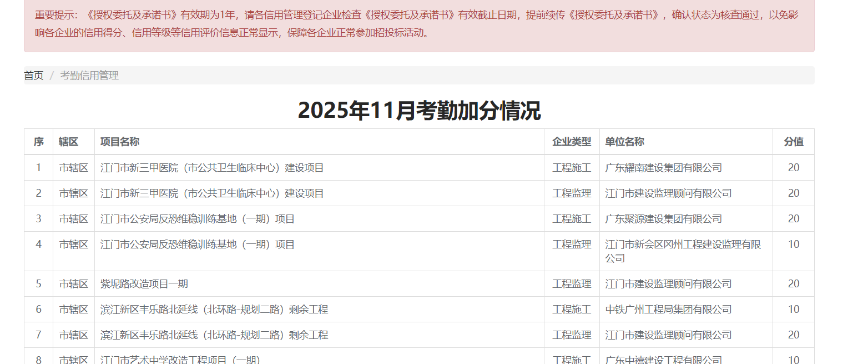Click row 6 project 滨江新区丰乐路北延线
Viewport: 868px width, 364px height.
(x=214, y=310)
